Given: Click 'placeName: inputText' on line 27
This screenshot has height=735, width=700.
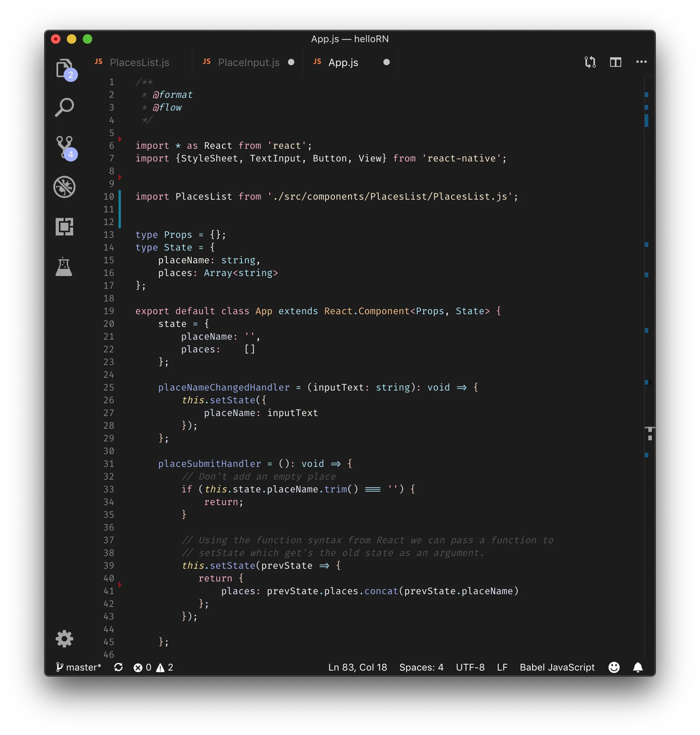Looking at the screenshot, I should coord(261,413).
